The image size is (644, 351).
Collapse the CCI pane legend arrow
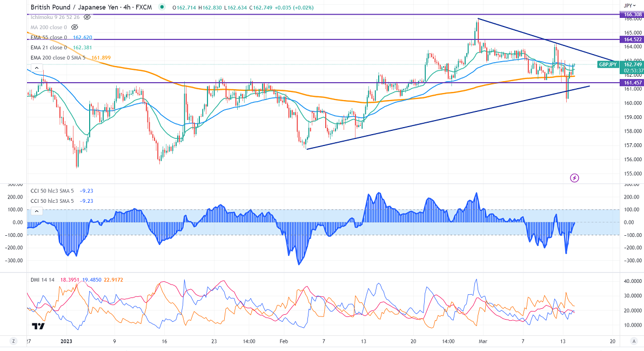click(x=36, y=210)
